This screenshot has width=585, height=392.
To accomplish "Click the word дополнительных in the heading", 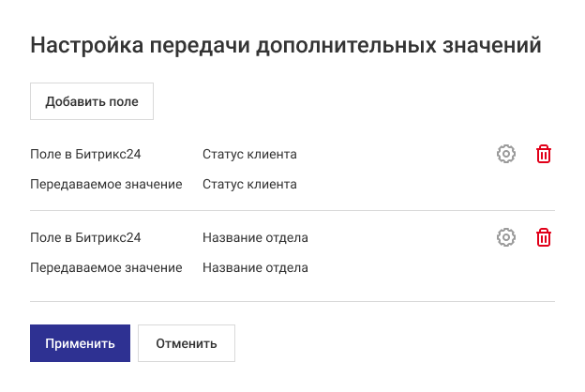I will 343,45.
